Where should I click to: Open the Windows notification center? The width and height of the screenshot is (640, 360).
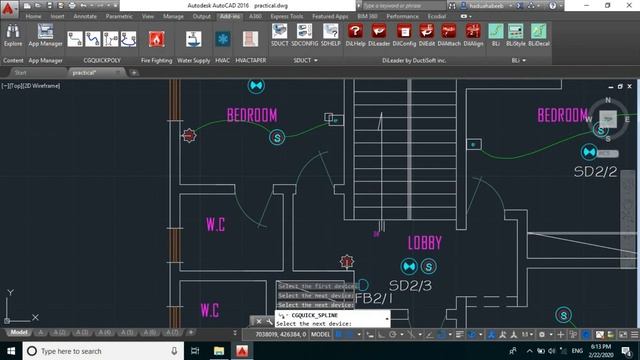[x=627, y=351]
